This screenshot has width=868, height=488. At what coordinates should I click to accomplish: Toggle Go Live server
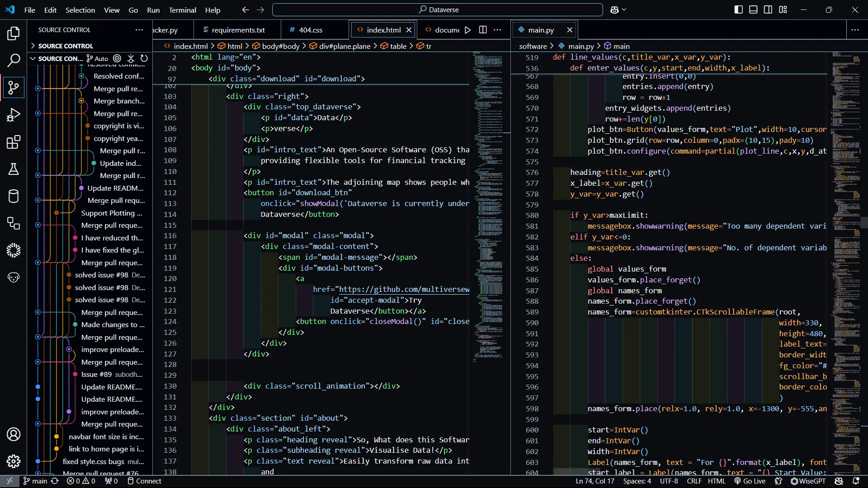click(x=750, y=481)
